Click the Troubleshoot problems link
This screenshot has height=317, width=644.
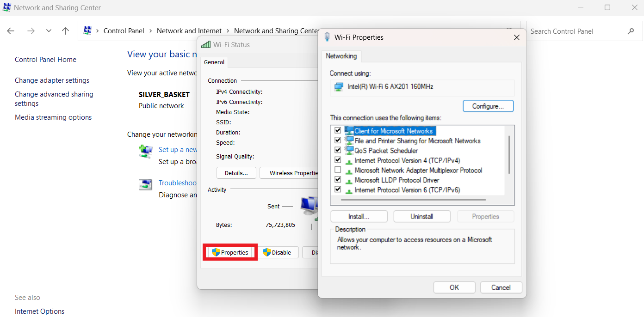178,183
